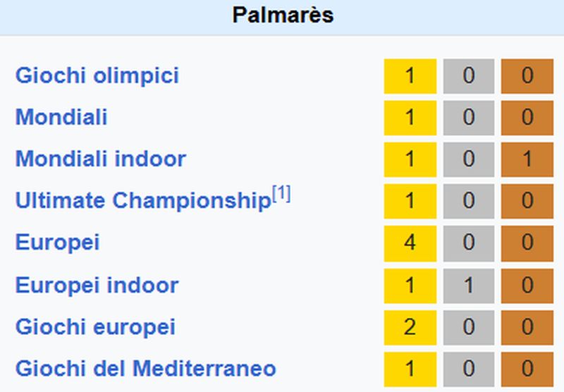Open the Ultimate Championship link
The width and height of the screenshot is (564, 392).
pyautogui.click(x=143, y=201)
